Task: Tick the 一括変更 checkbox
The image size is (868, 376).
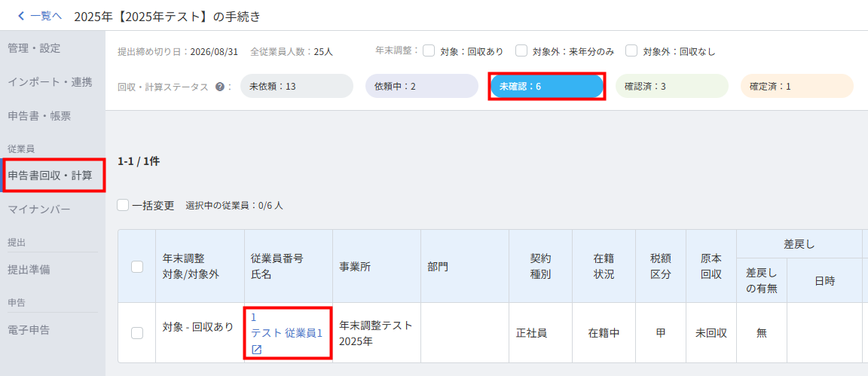Action: click(124, 205)
